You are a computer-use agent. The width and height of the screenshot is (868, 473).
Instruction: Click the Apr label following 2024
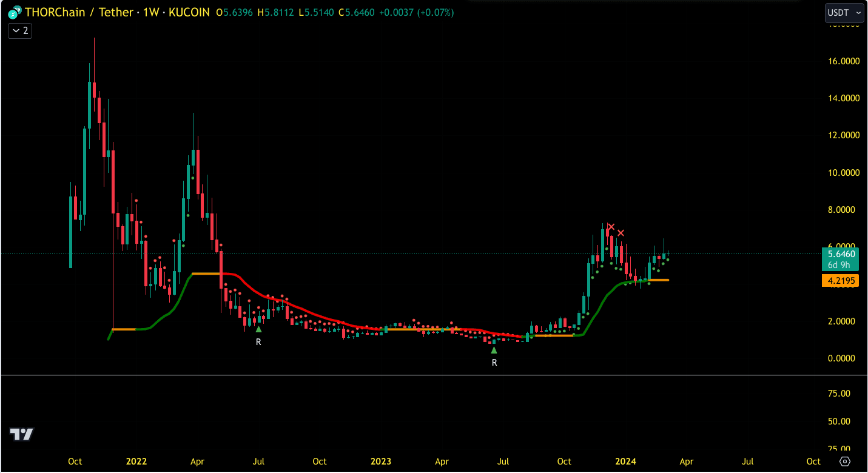[686, 461]
